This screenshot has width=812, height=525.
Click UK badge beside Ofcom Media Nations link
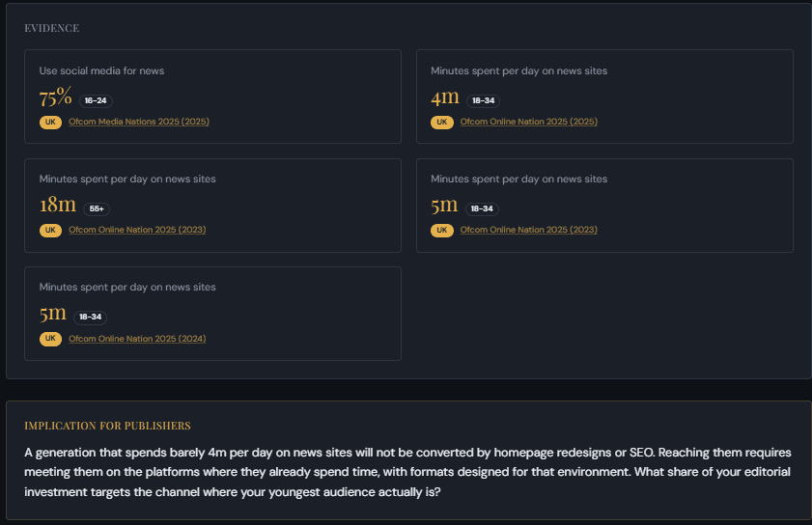[x=50, y=123]
